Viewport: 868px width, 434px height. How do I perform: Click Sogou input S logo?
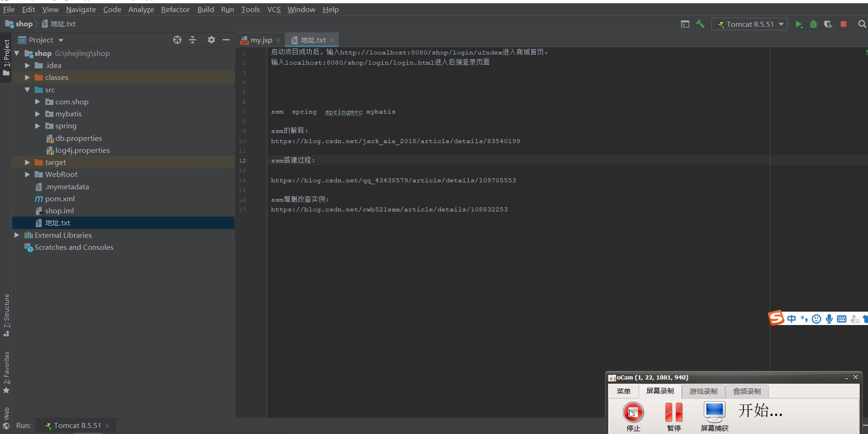click(776, 318)
